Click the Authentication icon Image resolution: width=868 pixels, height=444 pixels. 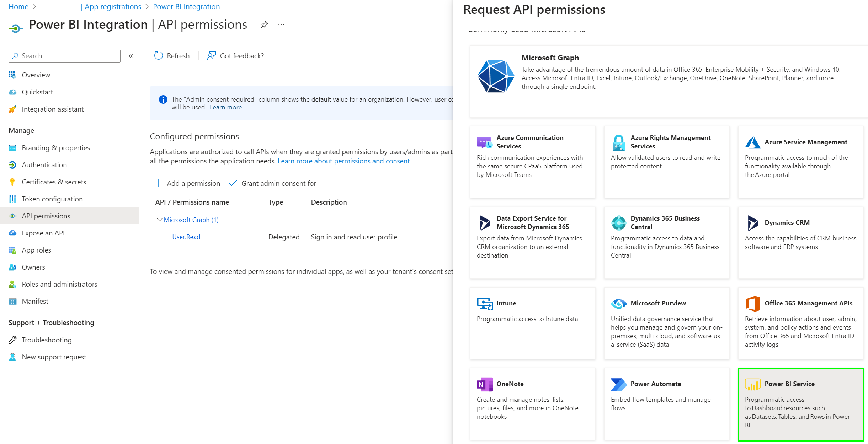pos(12,165)
